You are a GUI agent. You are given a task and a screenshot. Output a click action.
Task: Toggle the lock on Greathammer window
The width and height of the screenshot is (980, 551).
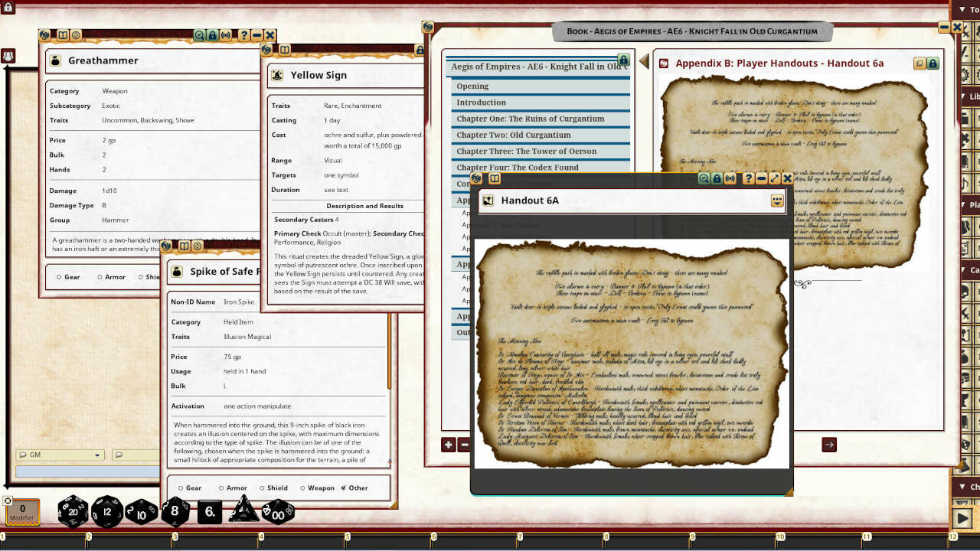click(212, 35)
